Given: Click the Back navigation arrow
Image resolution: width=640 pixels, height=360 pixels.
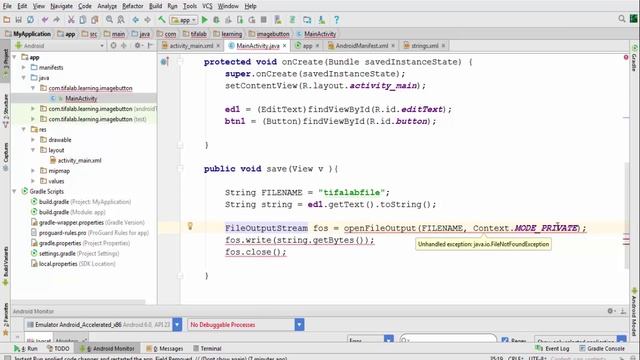Looking at the screenshot, I should coord(136,20).
